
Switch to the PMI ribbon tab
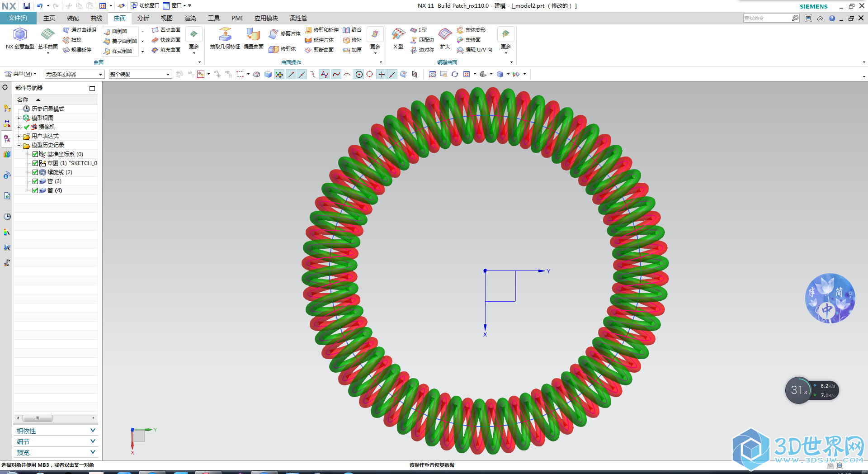pyautogui.click(x=237, y=18)
